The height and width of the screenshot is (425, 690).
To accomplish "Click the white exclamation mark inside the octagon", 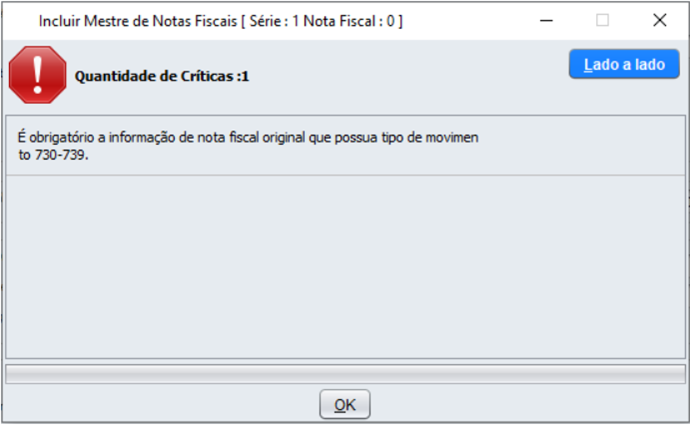I will [38, 75].
